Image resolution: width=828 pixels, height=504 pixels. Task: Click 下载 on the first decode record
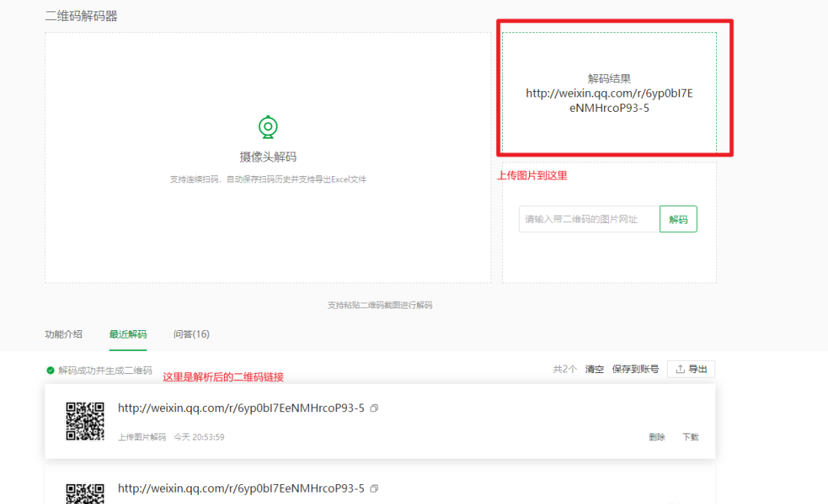pos(690,437)
